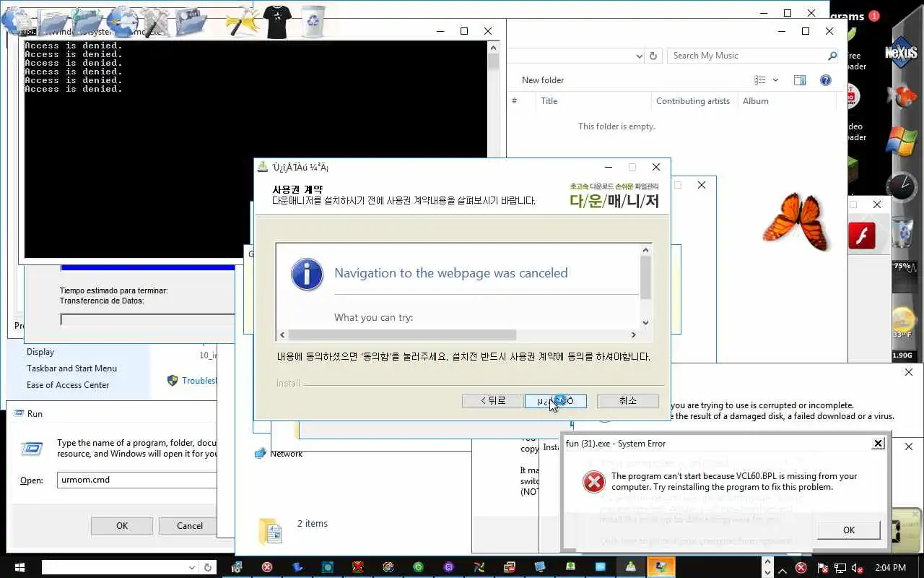Image resolution: width=924 pixels, height=578 pixels.
Task: Launch the globe network icon in top dock
Action: [121, 20]
